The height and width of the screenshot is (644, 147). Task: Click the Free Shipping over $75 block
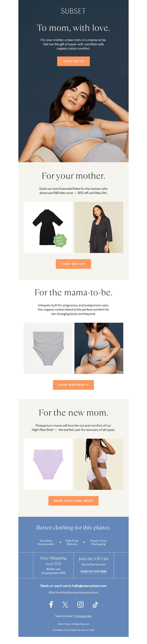point(53,565)
